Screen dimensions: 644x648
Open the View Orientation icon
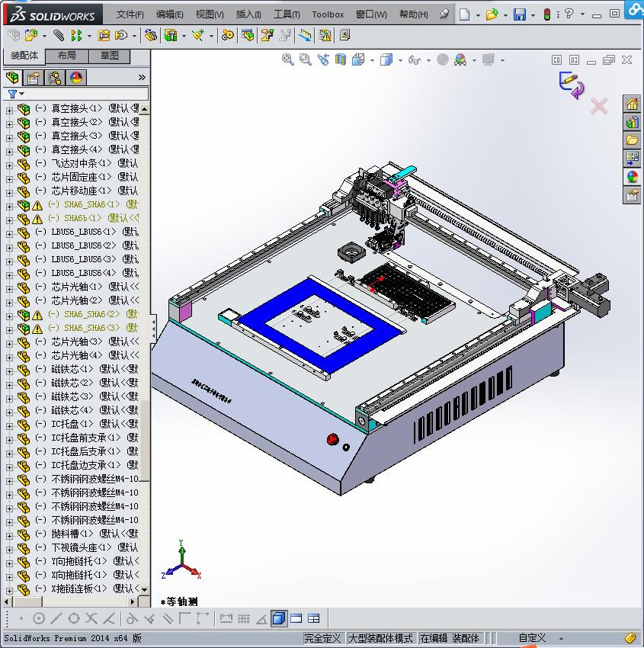pos(358,60)
